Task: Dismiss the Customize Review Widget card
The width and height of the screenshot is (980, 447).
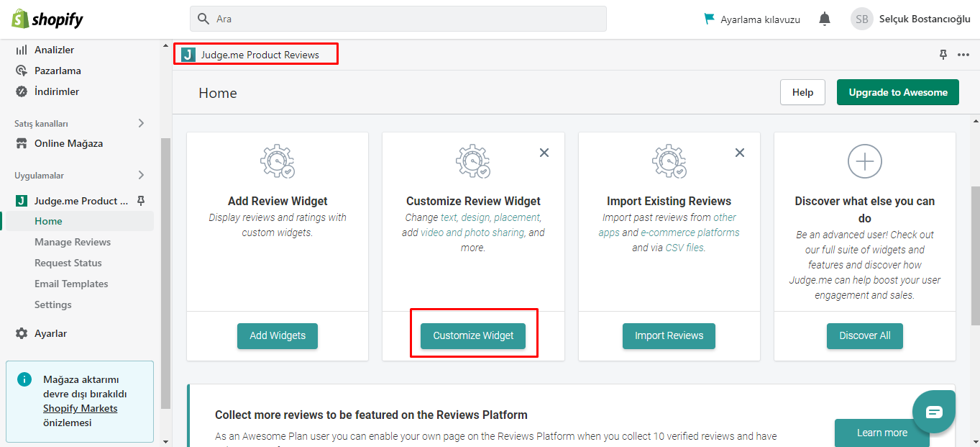Action: 544,153
